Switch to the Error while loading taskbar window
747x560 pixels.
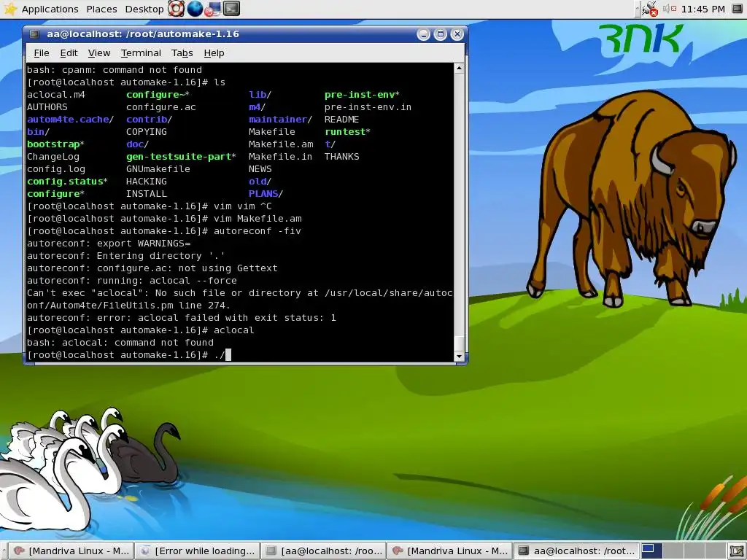pyautogui.click(x=197, y=551)
